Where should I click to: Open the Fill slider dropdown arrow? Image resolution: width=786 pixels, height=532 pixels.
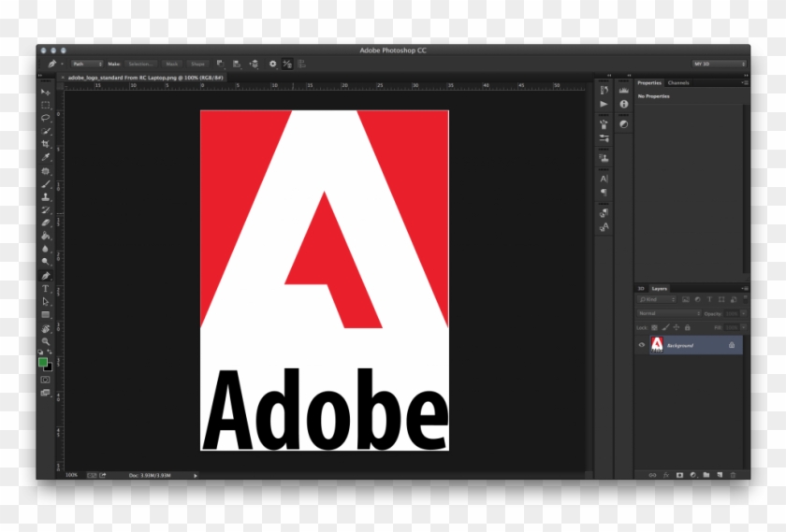(x=743, y=327)
